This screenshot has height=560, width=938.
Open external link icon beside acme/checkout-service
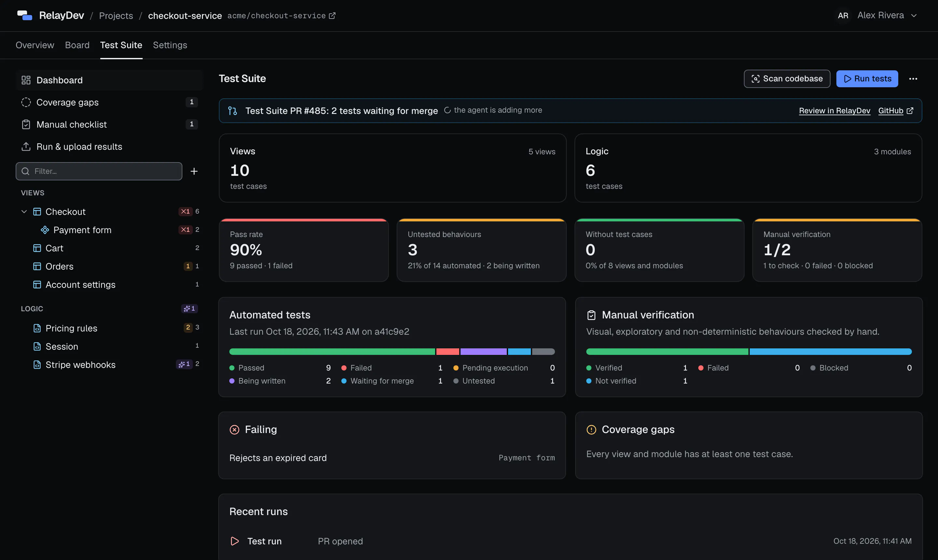[x=332, y=16]
